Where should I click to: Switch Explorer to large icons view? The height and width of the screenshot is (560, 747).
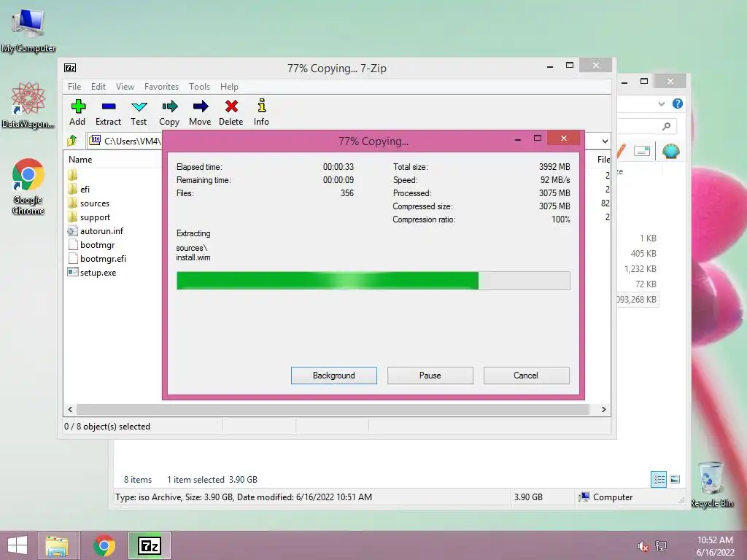click(675, 479)
